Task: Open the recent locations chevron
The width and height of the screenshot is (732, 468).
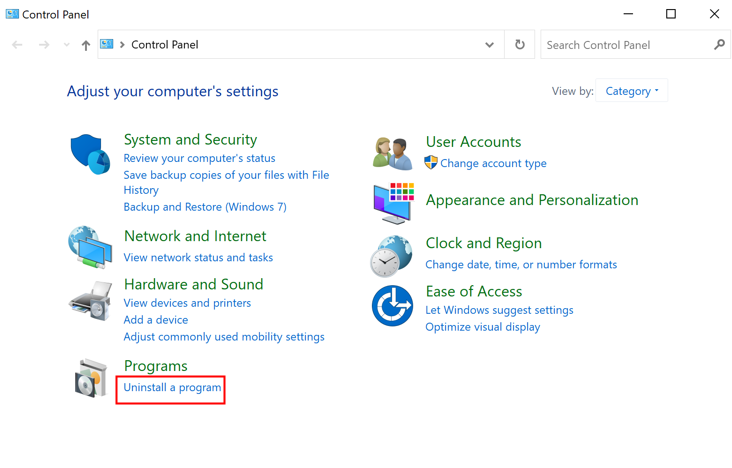Action: point(67,45)
